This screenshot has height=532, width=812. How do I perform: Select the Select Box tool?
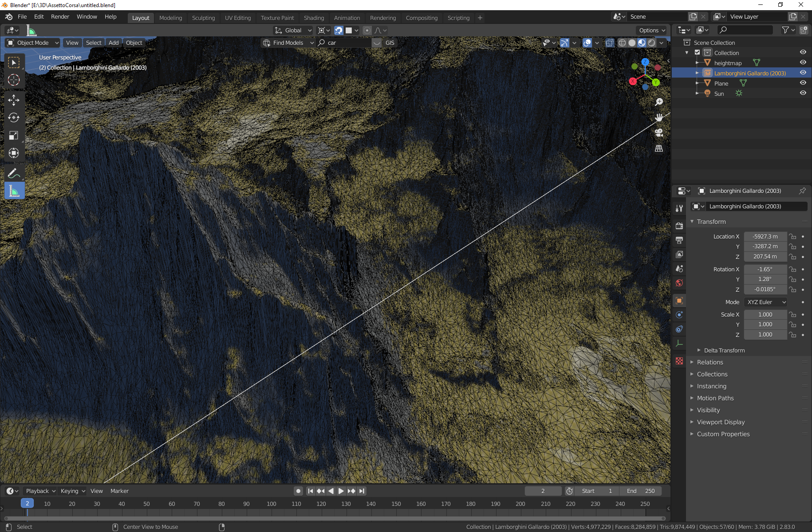pyautogui.click(x=14, y=63)
